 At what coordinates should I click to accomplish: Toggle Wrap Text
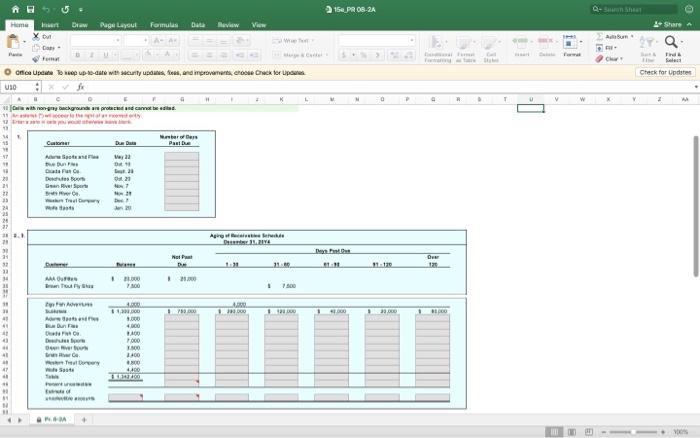pos(294,41)
